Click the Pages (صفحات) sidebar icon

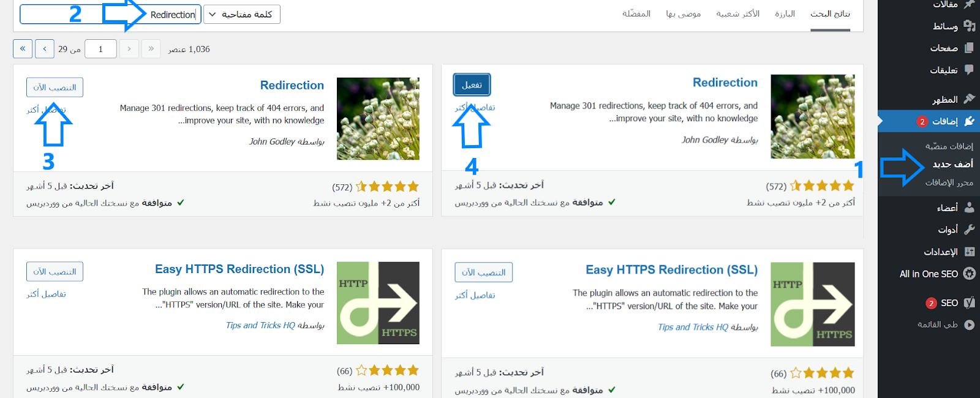point(969,48)
